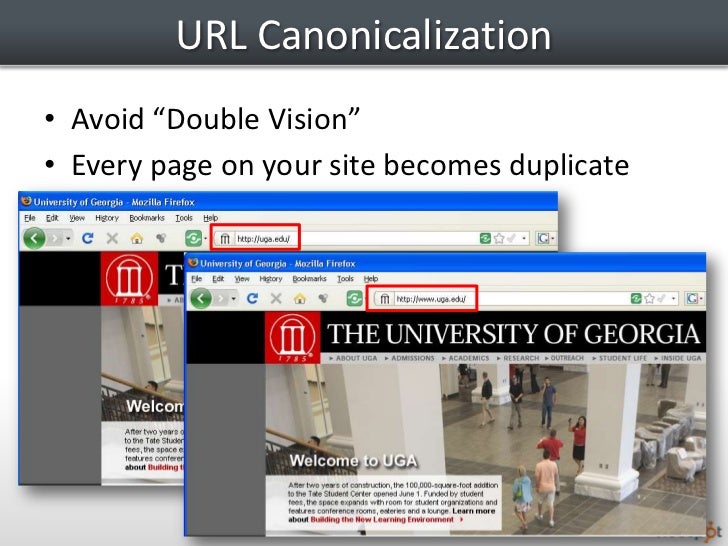Open Bookmarks menu in back Firefox window

pyautogui.click(x=147, y=218)
